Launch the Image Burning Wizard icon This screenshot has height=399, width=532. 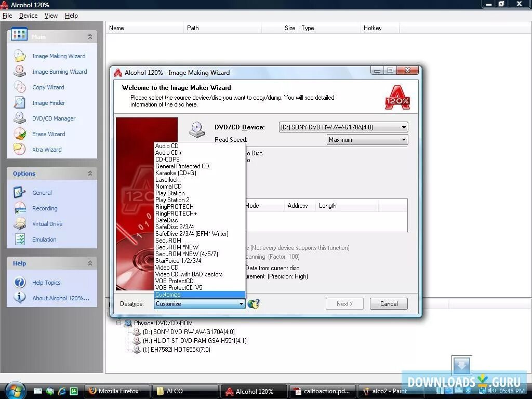tap(20, 71)
